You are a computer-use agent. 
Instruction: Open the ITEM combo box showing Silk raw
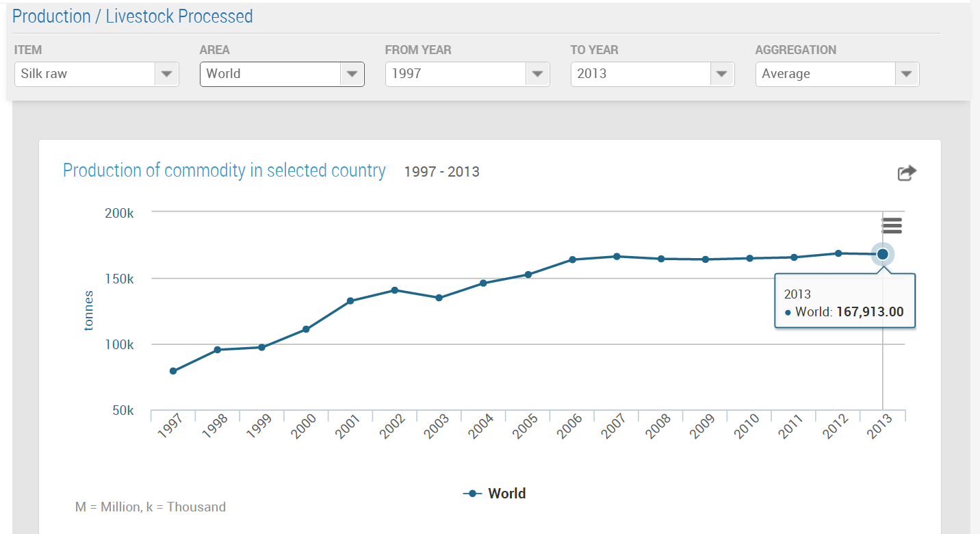tap(96, 74)
